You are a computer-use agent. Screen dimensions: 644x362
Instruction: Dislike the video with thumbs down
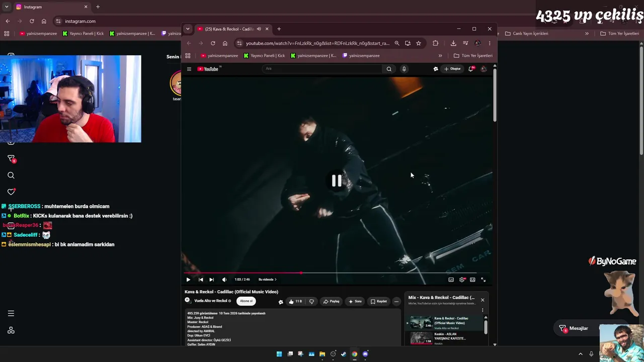(x=311, y=302)
